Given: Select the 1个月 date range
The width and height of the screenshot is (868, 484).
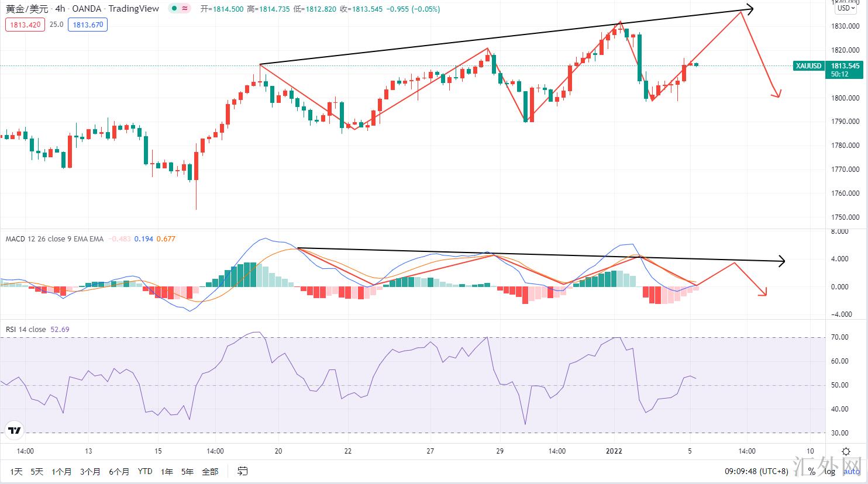Looking at the screenshot, I should tap(61, 472).
